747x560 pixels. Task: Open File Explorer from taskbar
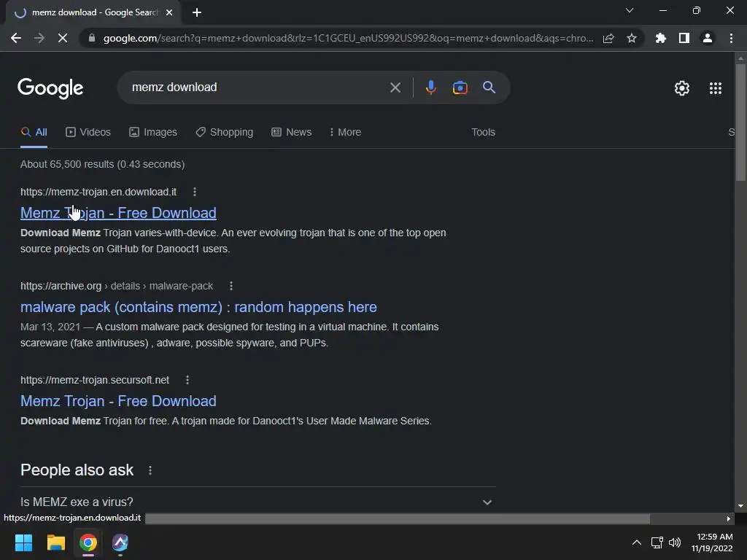click(x=55, y=542)
